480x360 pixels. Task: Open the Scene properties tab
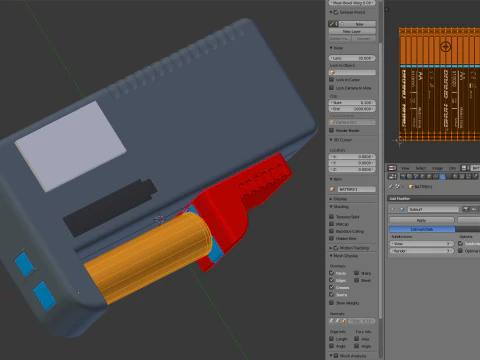click(x=416, y=176)
